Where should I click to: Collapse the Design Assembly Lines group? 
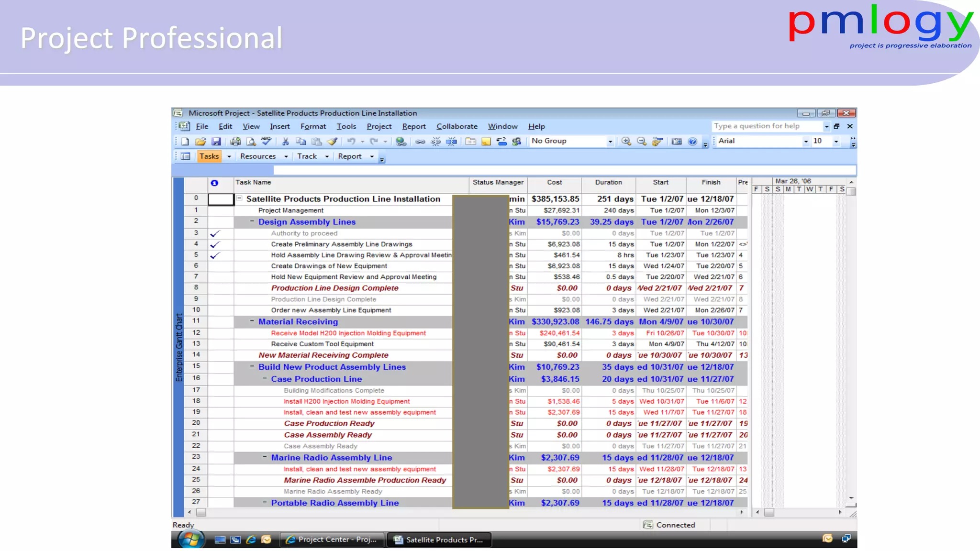[252, 221]
